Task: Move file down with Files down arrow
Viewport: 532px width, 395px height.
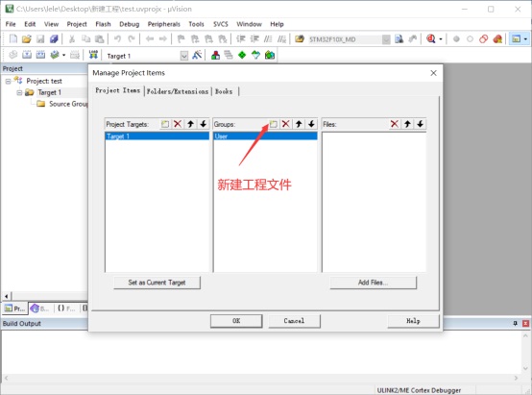Action: [x=420, y=124]
